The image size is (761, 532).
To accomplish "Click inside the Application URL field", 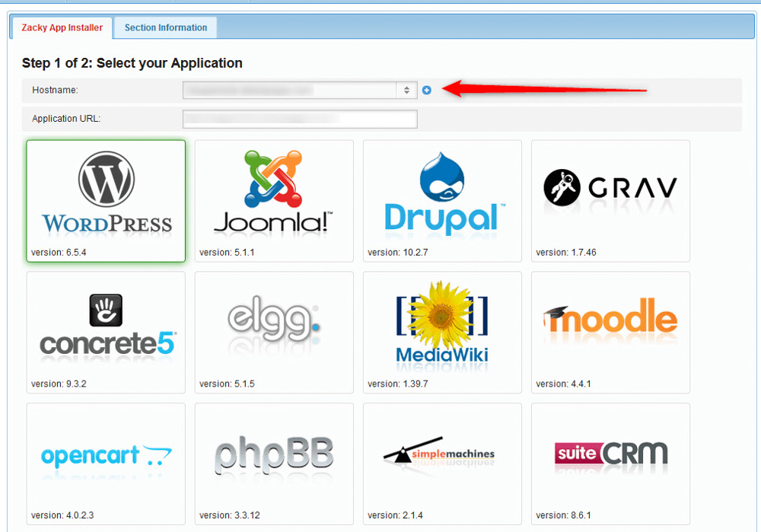I will pyautogui.click(x=300, y=119).
